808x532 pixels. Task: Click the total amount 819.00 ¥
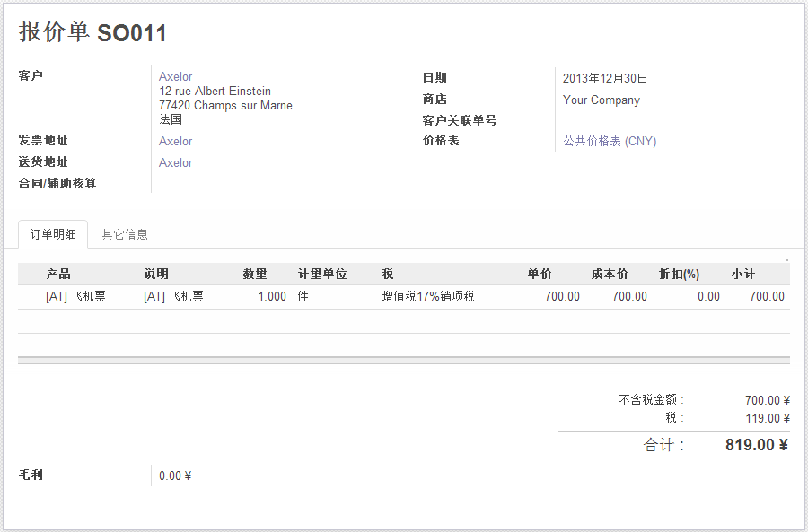[756, 445]
